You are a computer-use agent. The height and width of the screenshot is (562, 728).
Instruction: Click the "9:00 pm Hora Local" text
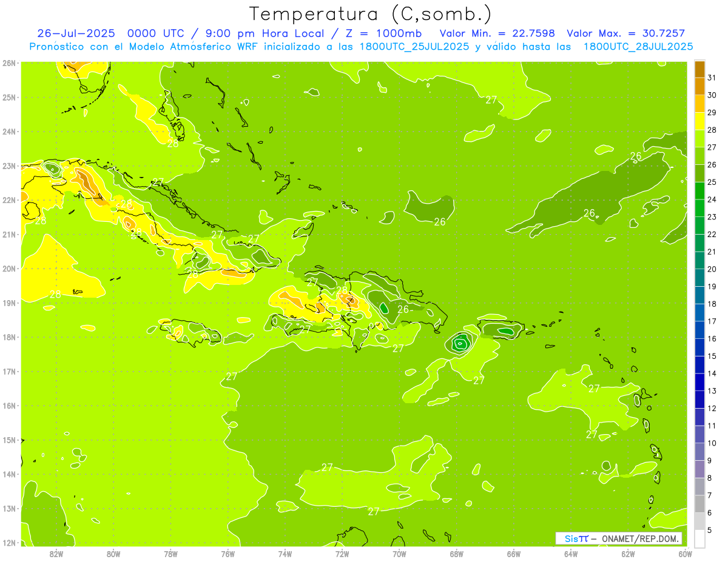pos(267,33)
